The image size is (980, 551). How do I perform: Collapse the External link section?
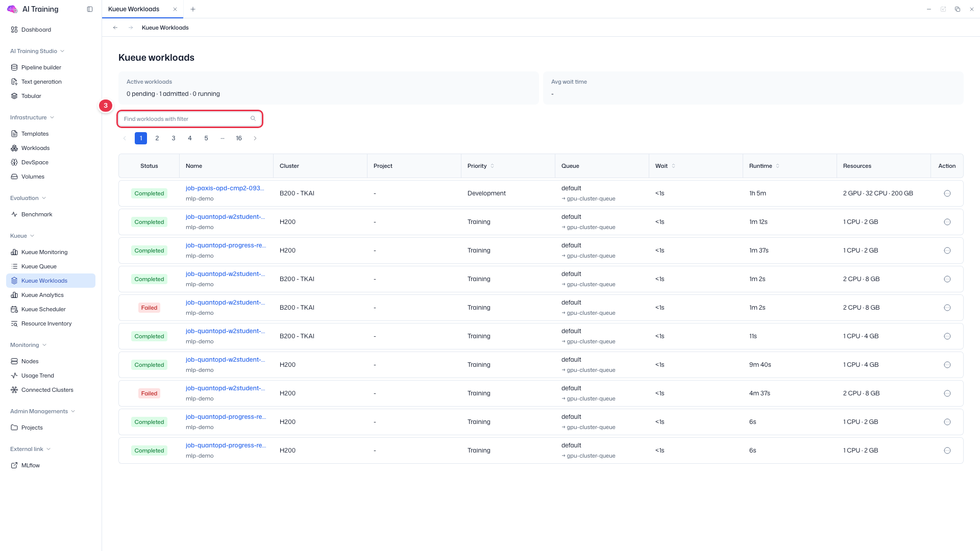tap(31, 449)
